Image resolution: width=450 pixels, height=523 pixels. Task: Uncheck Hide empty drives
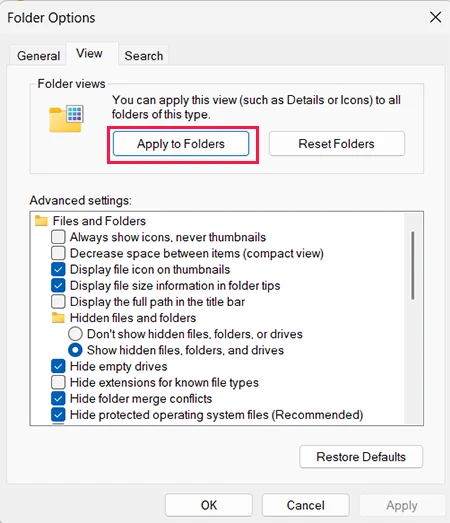point(58,366)
